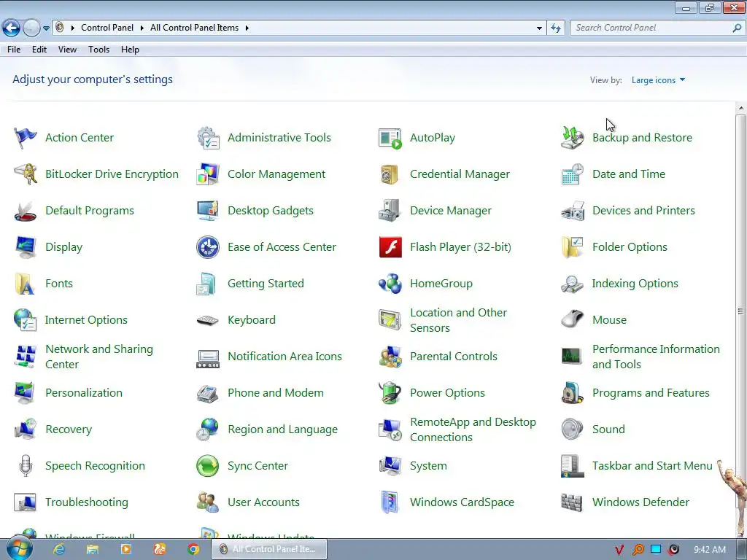The height and width of the screenshot is (560, 747).
Task: Open the Parental Controls icon
Action: coord(390,357)
